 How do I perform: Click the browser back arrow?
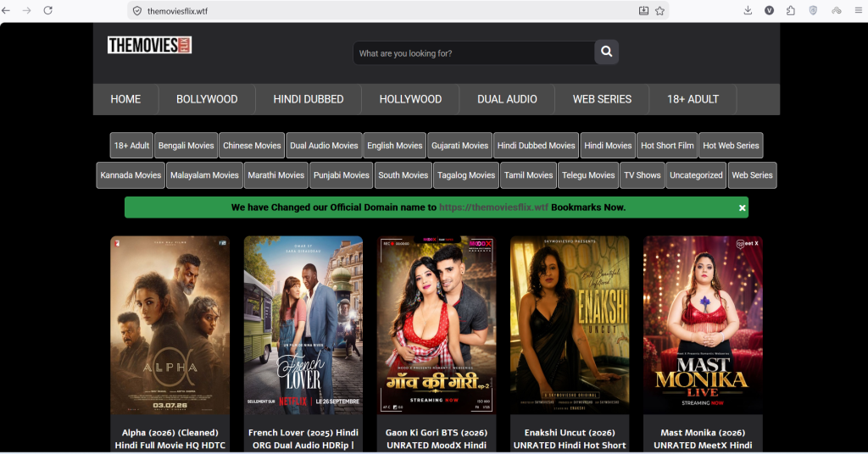click(6, 10)
